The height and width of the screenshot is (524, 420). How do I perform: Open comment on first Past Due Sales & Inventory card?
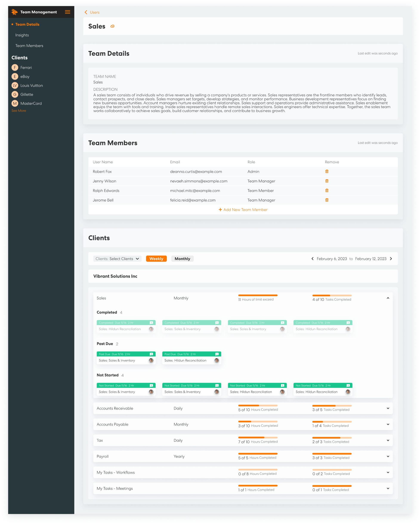coord(151,354)
